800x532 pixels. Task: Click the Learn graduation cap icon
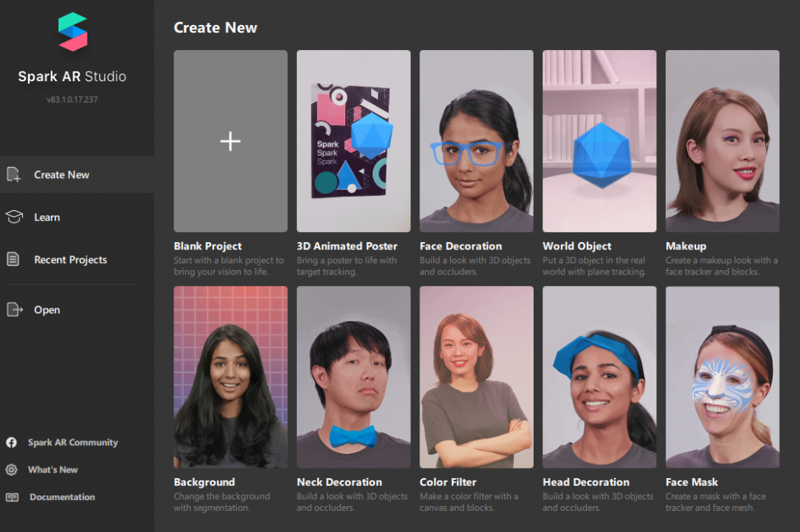tap(13, 217)
